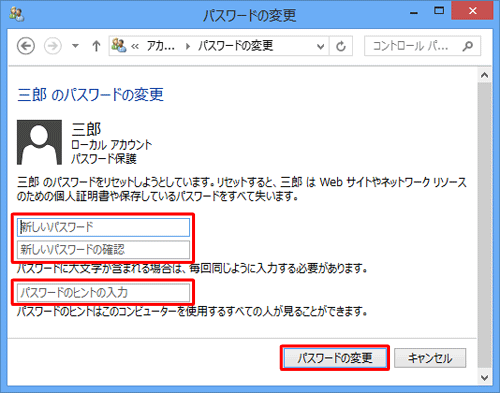Click the 三郎 account picture avatar
This screenshot has height=393, width=500.
[39, 142]
